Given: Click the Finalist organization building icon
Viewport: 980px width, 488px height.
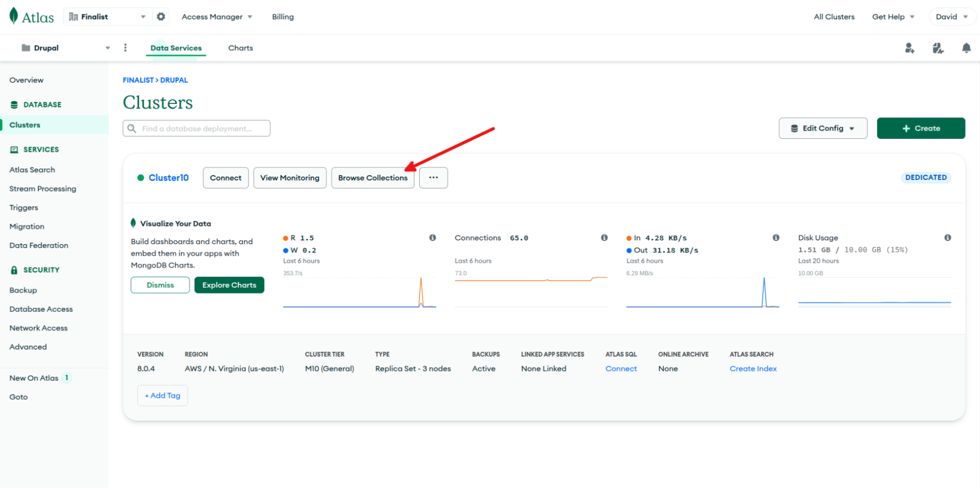Looking at the screenshot, I should coord(74,17).
